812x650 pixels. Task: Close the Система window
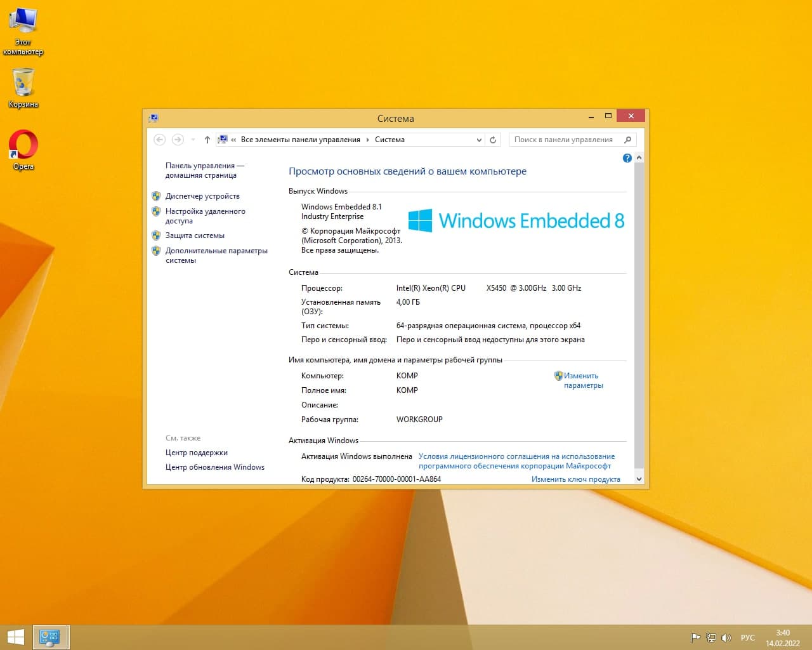631,116
